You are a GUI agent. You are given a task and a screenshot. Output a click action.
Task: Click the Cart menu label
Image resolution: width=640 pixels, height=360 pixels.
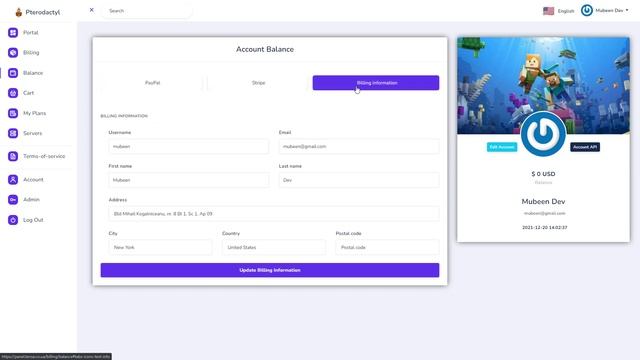coord(29,93)
